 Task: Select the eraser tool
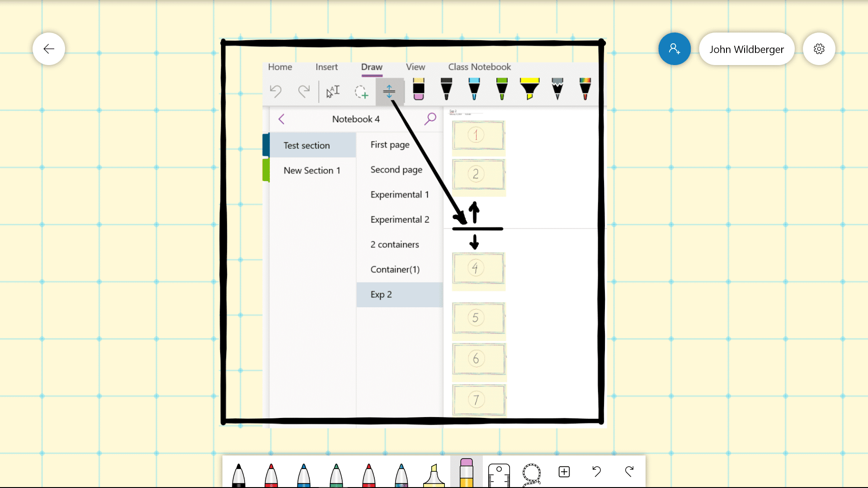coord(467,473)
